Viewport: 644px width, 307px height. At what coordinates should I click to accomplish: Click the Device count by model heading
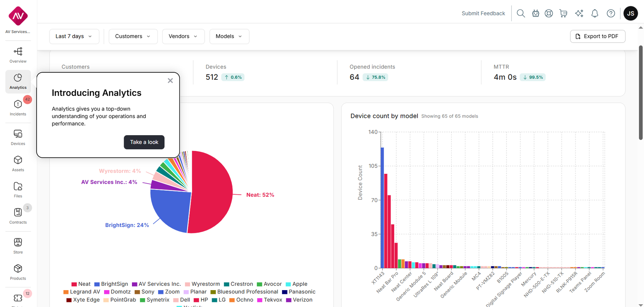(384, 116)
